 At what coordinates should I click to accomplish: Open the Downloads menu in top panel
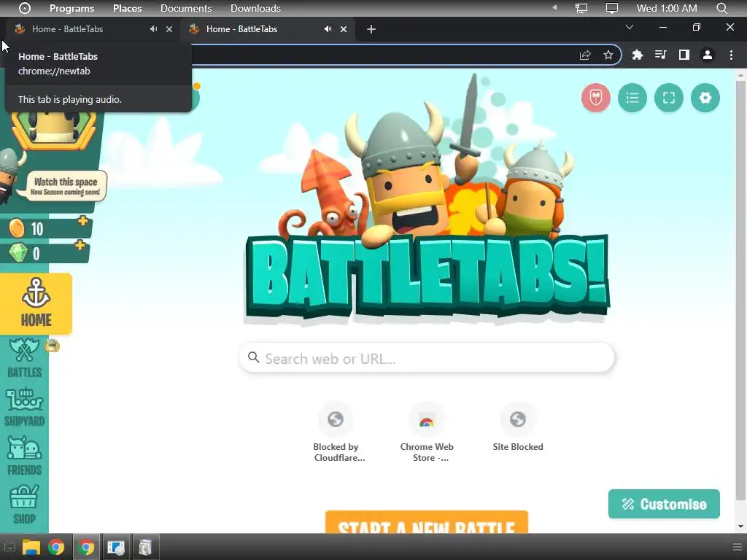click(255, 8)
